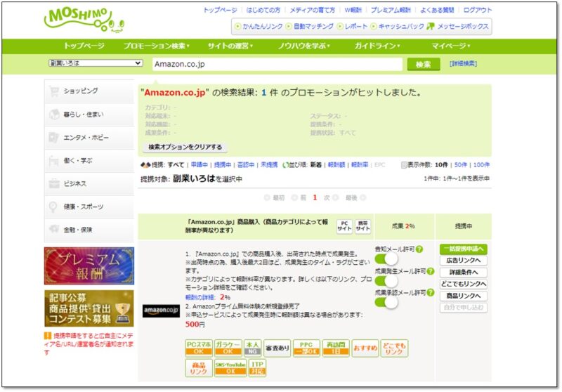Click the ログアウト link
This screenshot has width=562, height=392.
point(478,10)
